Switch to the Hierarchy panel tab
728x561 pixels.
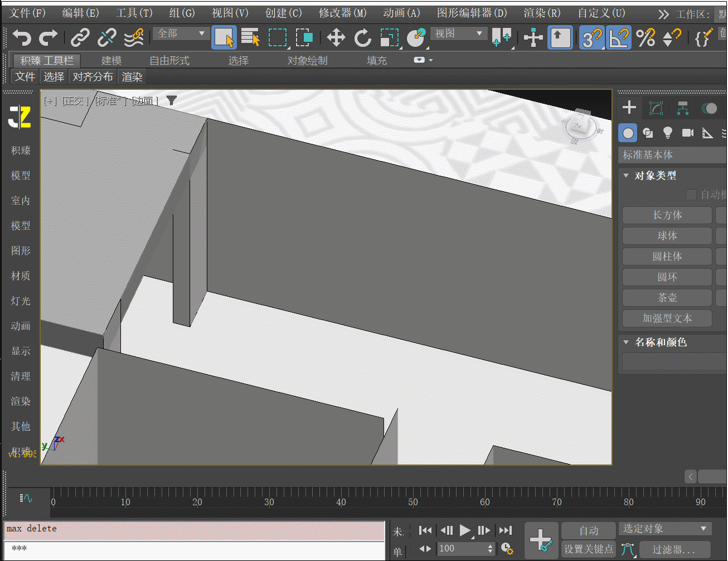tap(683, 108)
